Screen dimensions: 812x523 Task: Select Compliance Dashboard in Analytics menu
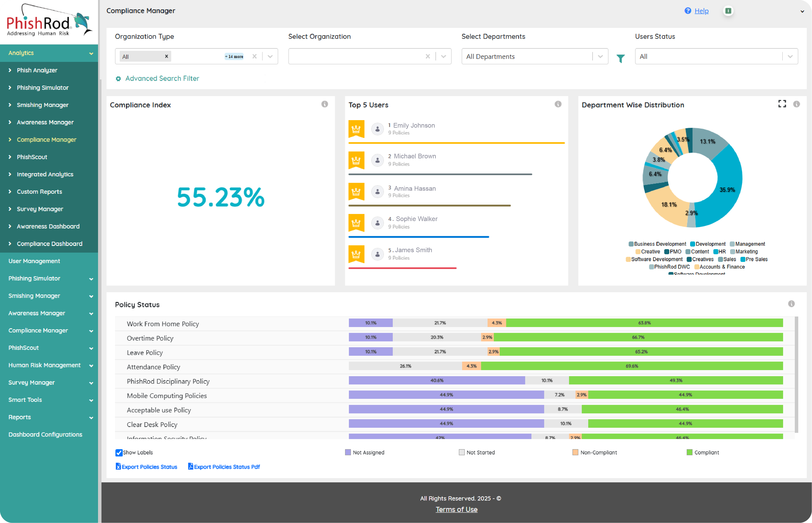[50, 244]
